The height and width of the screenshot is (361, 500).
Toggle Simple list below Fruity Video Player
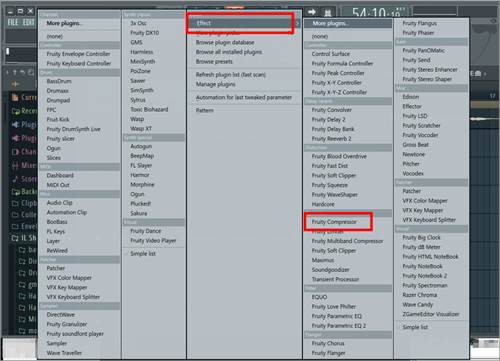click(x=143, y=254)
